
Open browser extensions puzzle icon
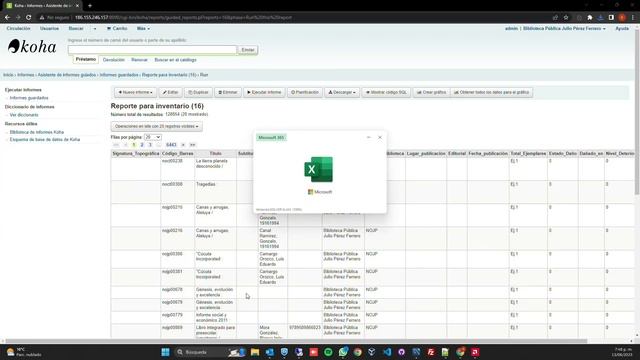tap(590, 18)
